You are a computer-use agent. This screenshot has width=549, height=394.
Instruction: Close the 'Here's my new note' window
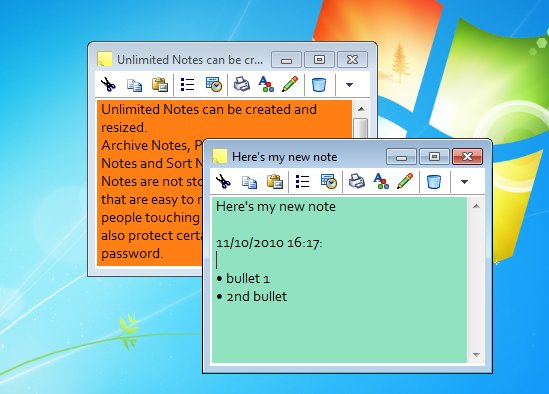tap(467, 157)
